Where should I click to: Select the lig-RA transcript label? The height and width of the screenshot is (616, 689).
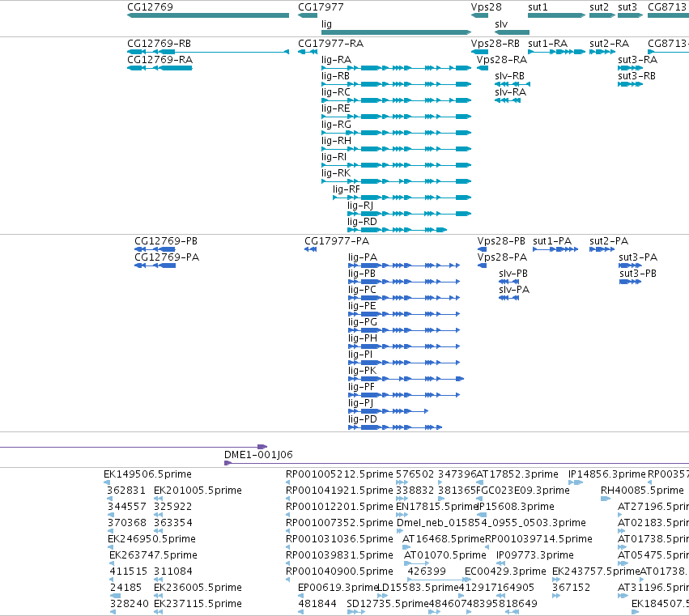[x=336, y=60]
